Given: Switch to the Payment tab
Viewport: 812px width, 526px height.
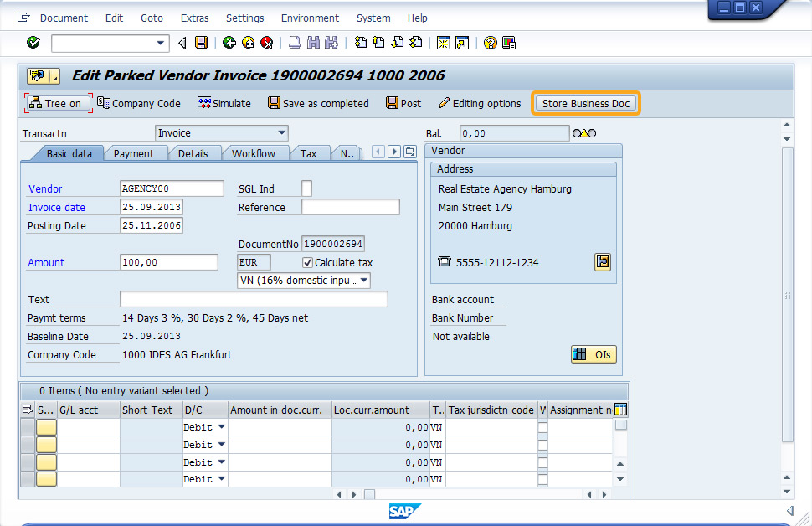Looking at the screenshot, I should (134, 153).
